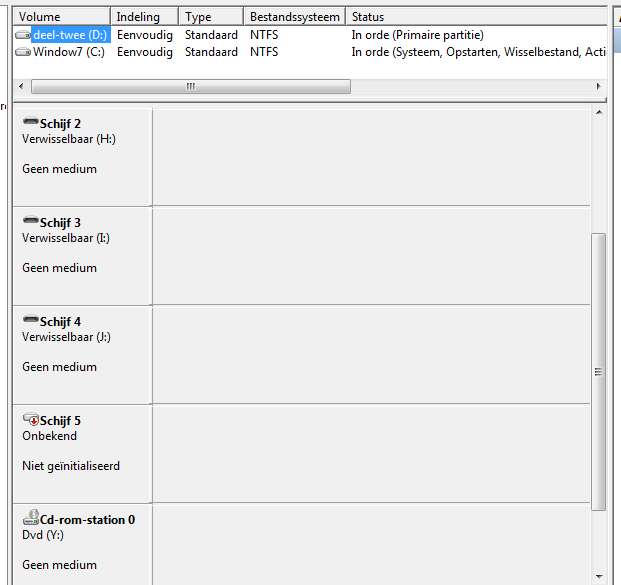621x585 pixels.
Task: Click the NTFS cell in the Window7 row
Action: click(264, 52)
